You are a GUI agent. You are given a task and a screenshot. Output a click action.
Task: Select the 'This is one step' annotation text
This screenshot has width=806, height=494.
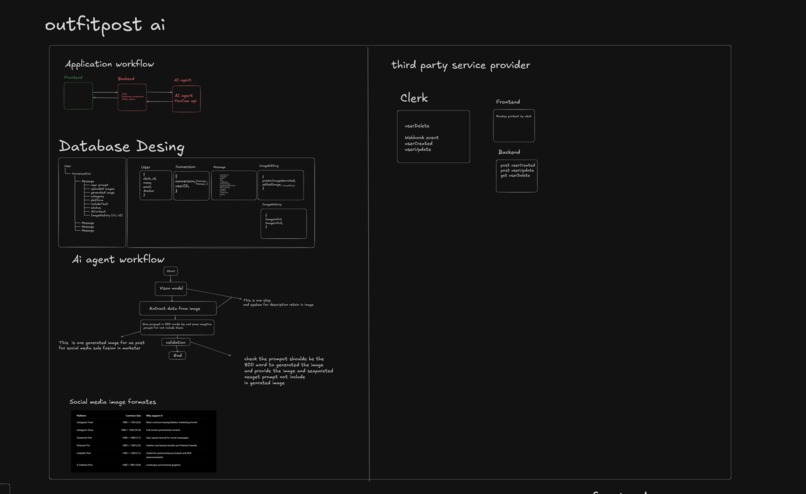coord(278,302)
